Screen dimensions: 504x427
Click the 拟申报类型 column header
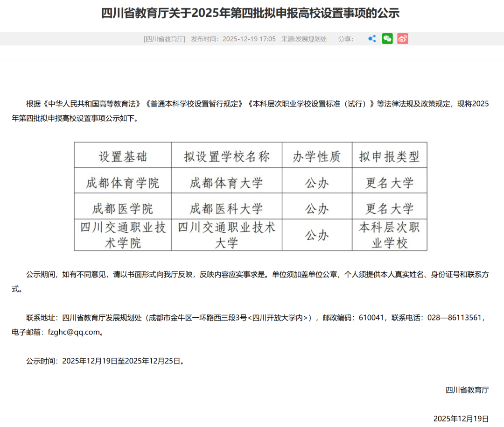coord(390,156)
